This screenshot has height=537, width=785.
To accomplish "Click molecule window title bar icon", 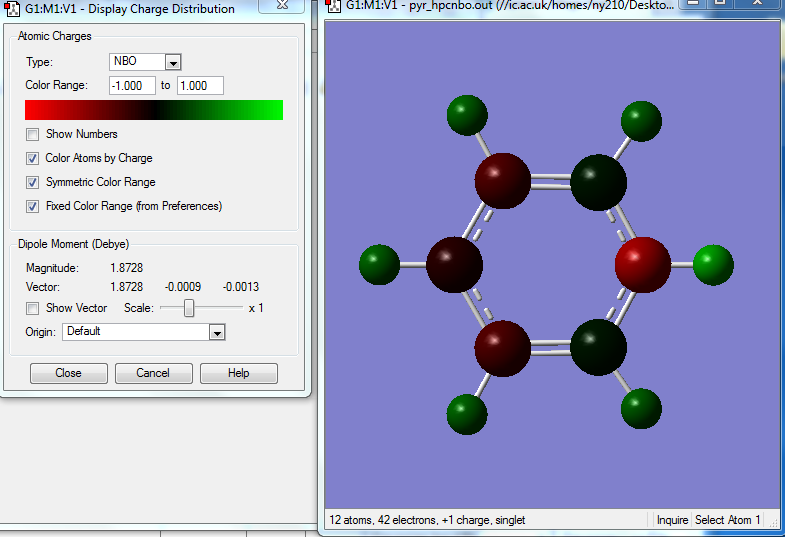I will pos(333,6).
